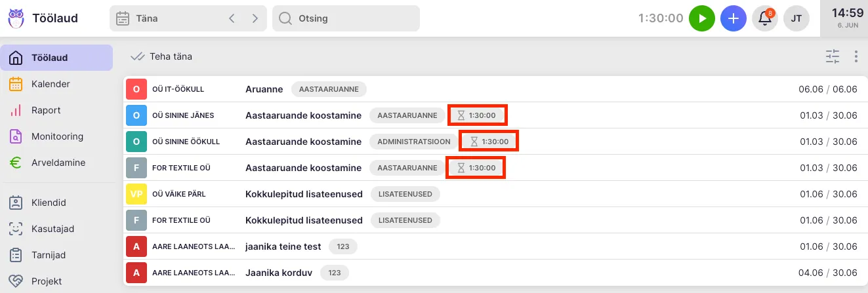Open the JT user profile avatar
The height and width of the screenshot is (293, 868).
point(796,18)
